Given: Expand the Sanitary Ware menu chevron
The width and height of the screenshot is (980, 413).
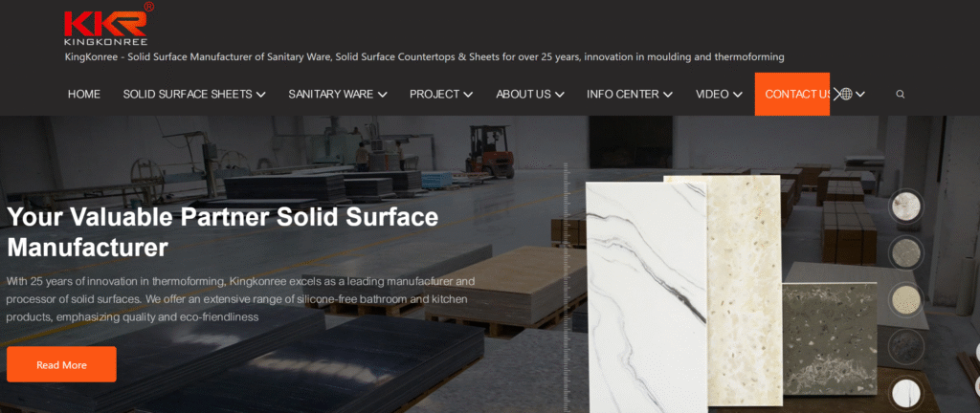Looking at the screenshot, I should 382,94.
